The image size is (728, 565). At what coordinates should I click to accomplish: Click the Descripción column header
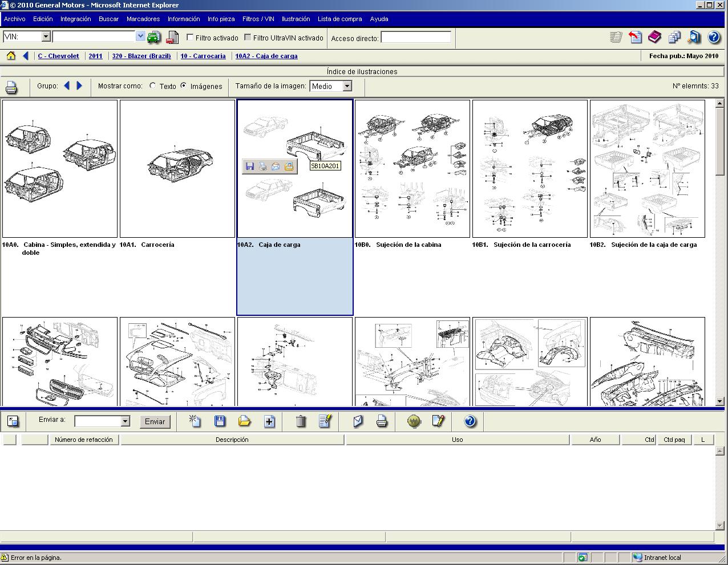click(x=232, y=440)
